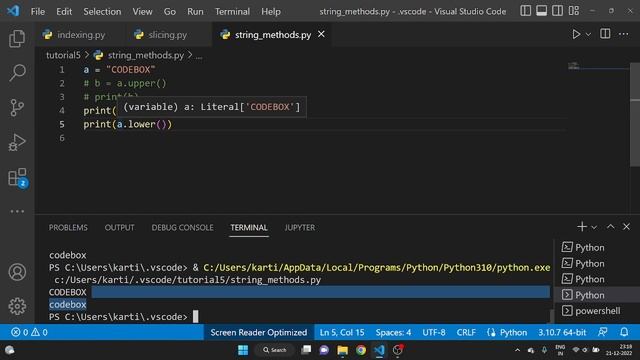Run Python file with play button

click(x=576, y=34)
